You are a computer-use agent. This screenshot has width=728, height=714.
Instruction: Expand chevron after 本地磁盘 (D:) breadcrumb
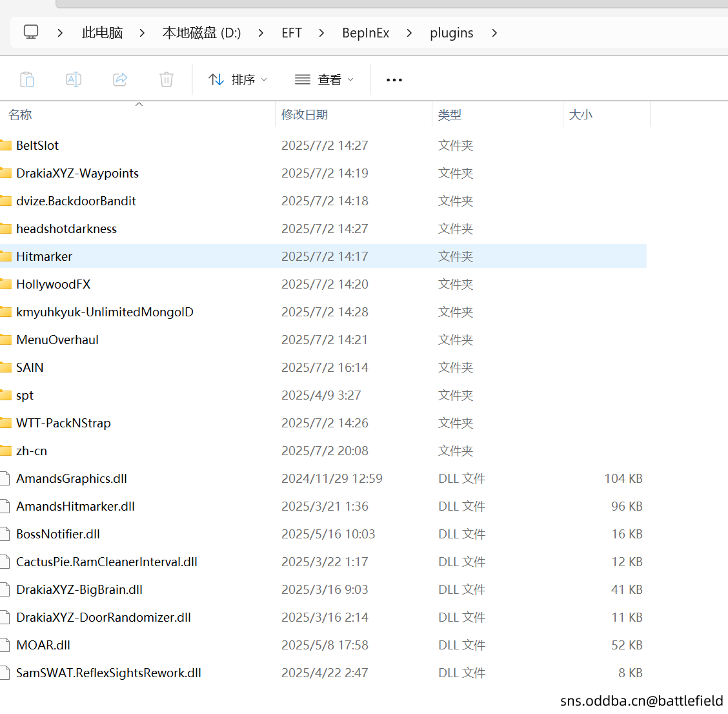coord(261,32)
